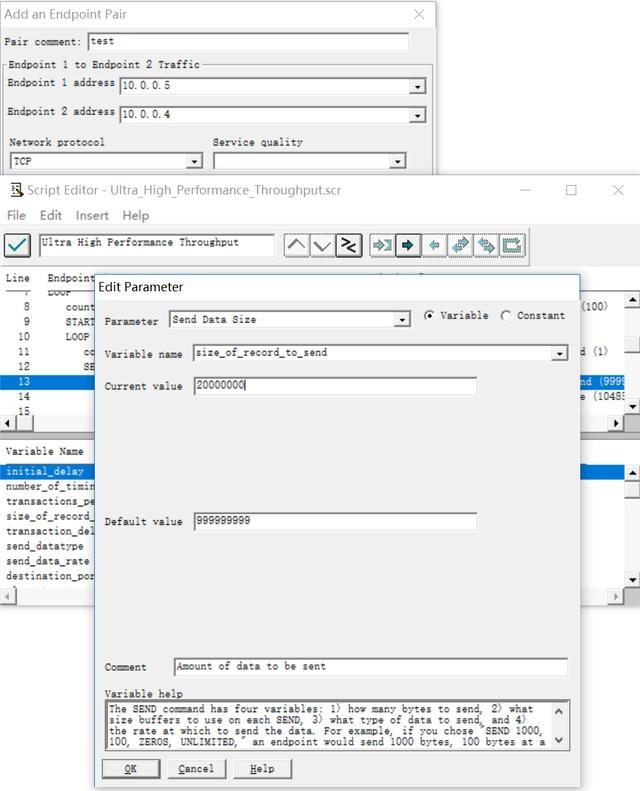
Task: Open the Network protocol TCP dropdown
Action: coord(194,161)
